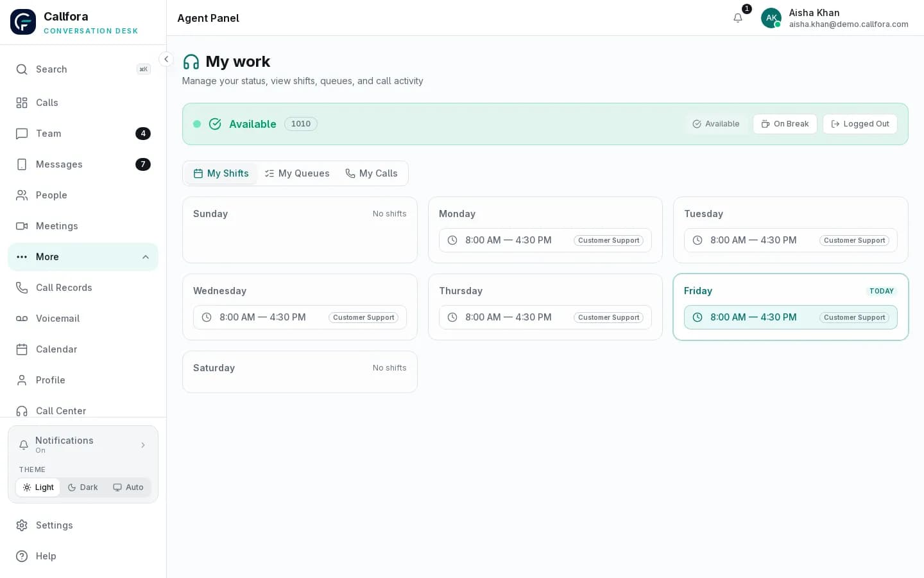924x578 pixels.
Task: Open the Profile page
Action: click(83, 380)
